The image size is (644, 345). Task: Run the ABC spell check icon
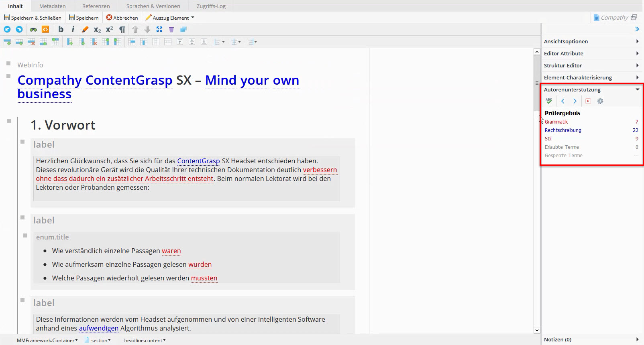click(549, 101)
